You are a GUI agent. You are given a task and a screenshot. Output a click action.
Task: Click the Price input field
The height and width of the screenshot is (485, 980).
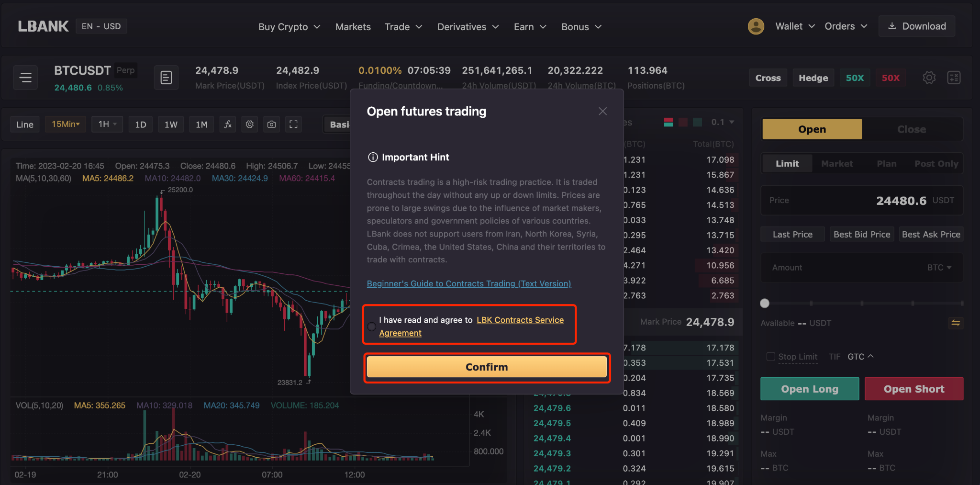point(862,200)
